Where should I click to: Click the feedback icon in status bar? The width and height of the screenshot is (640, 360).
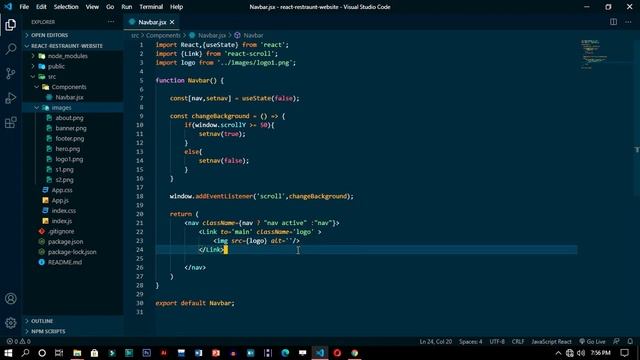pyautogui.click(x=616, y=341)
